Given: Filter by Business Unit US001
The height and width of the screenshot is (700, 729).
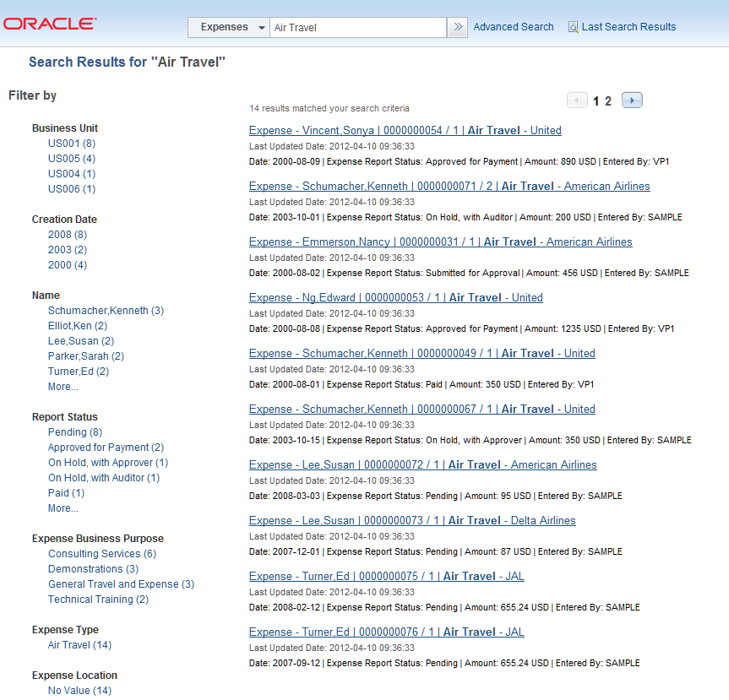Looking at the screenshot, I should pos(72,144).
